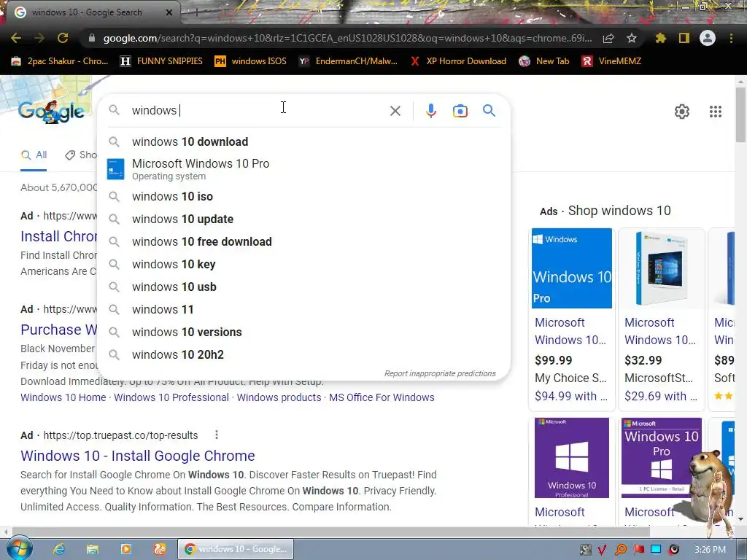This screenshot has height=560, width=747.
Task: Click the share page icon in address bar
Action: (608, 39)
